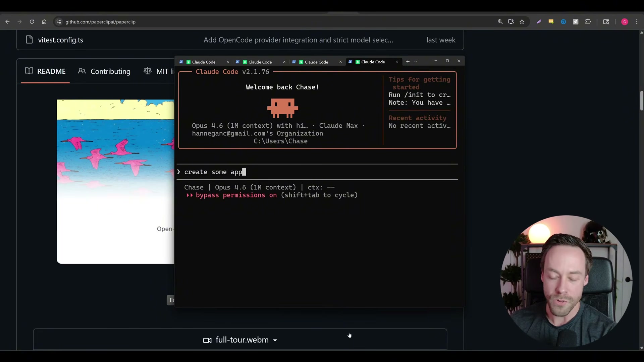Close the active rightmost Claude Code tab
The width and height of the screenshot is (644, 362).
pyautogui.click(x=397, y=62)
